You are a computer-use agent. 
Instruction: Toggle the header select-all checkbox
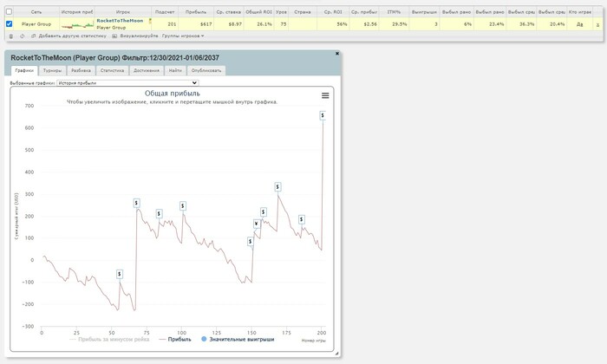point(9,11)
